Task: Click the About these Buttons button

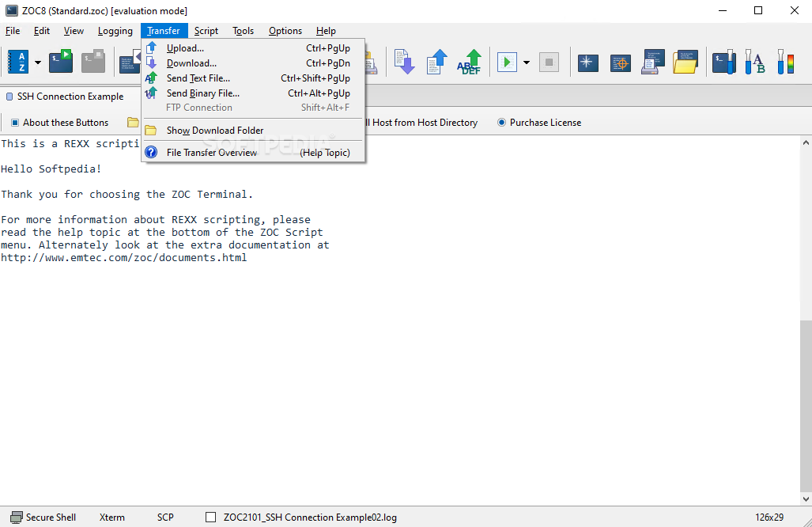Action: pyautogui.click(x=60, y=123)
